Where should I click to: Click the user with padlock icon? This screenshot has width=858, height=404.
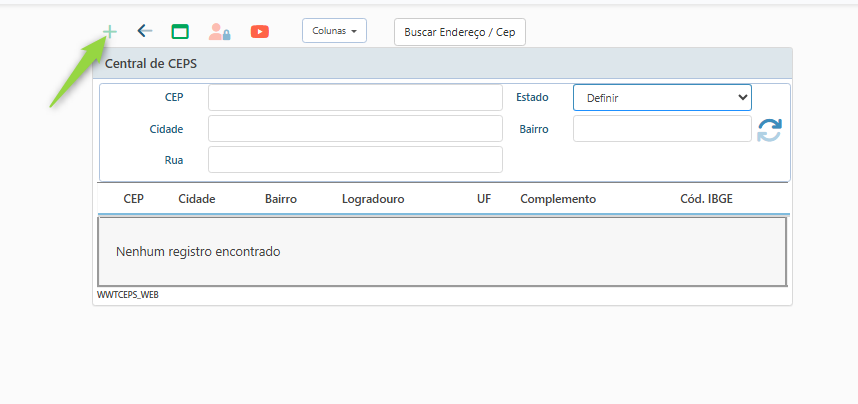click(x=219, y=31)
